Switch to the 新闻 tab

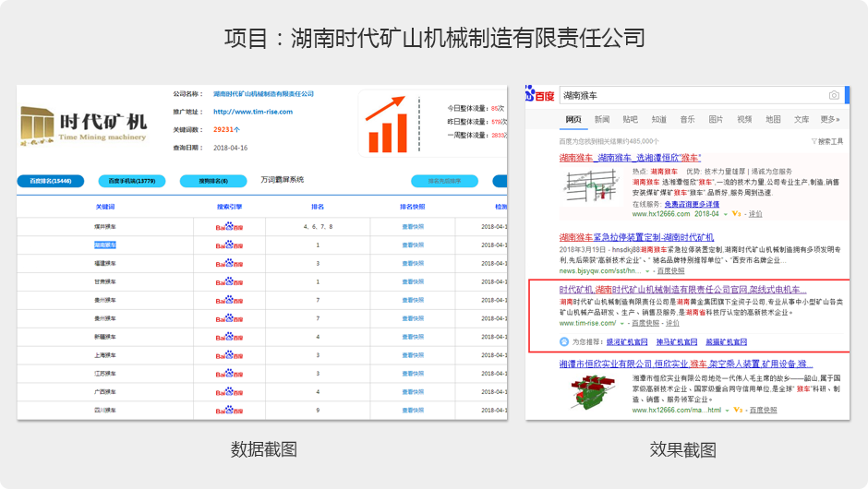tap(602, 119)
